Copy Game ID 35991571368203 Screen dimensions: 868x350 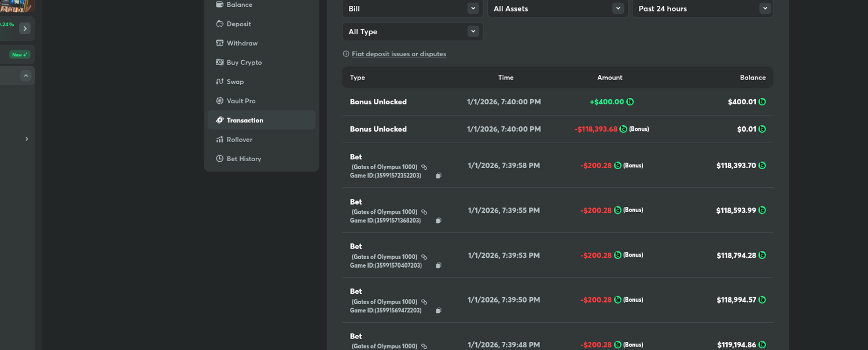click(439, 221)
